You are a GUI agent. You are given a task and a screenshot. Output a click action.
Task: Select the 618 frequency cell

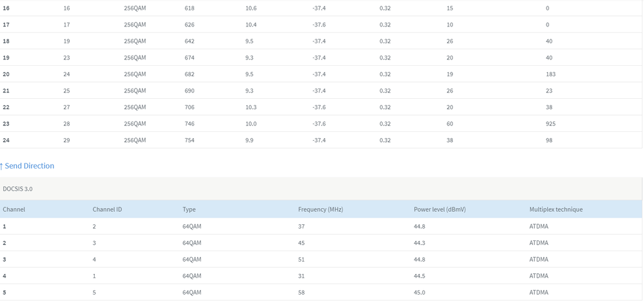pos(189,8)
